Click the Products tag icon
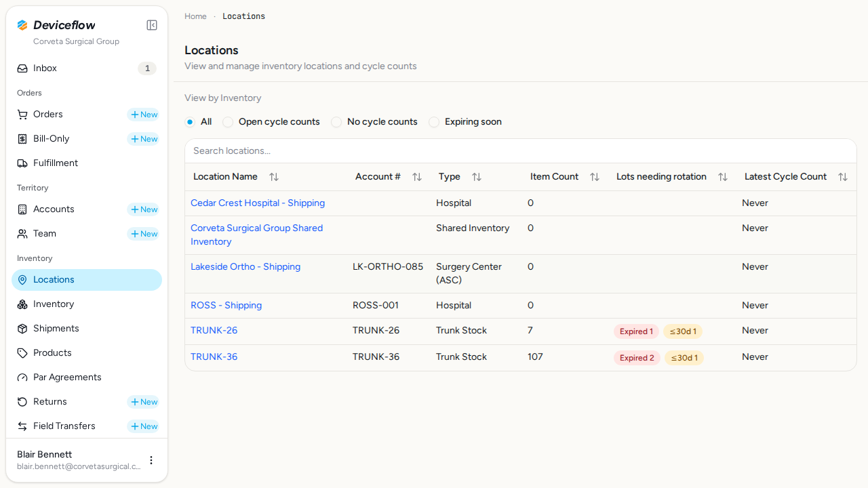This screenshot has width=868, height=488. coord(22,353)
